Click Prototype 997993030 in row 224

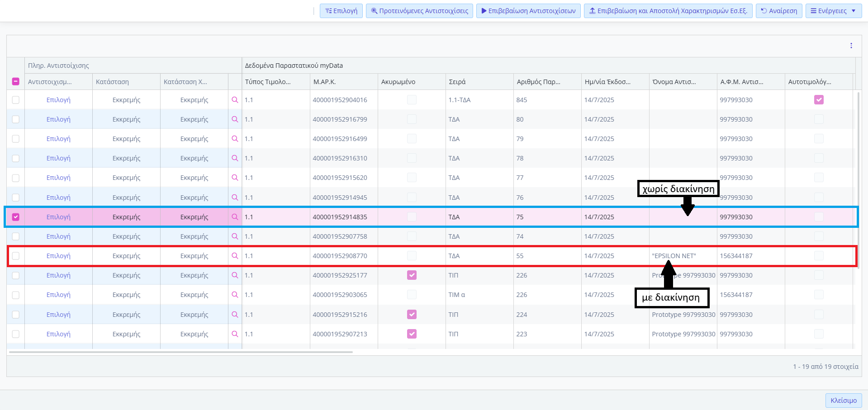(683, 315)
